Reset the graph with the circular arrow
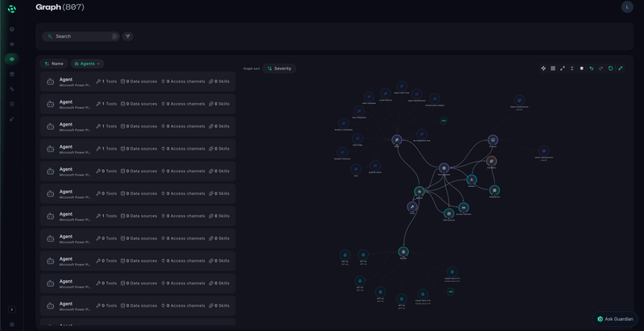 click(611, 68)
